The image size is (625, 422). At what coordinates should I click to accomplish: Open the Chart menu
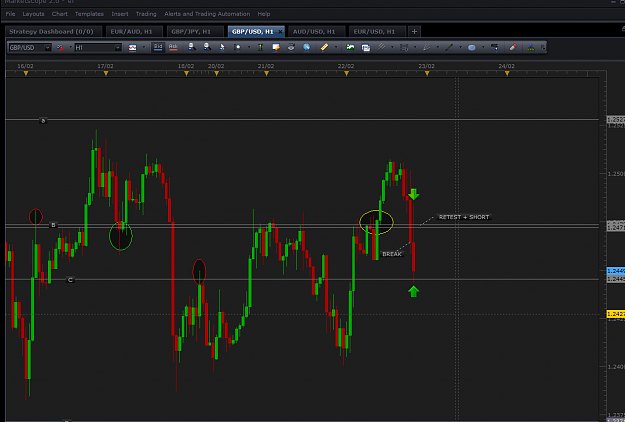click(60, 14)
